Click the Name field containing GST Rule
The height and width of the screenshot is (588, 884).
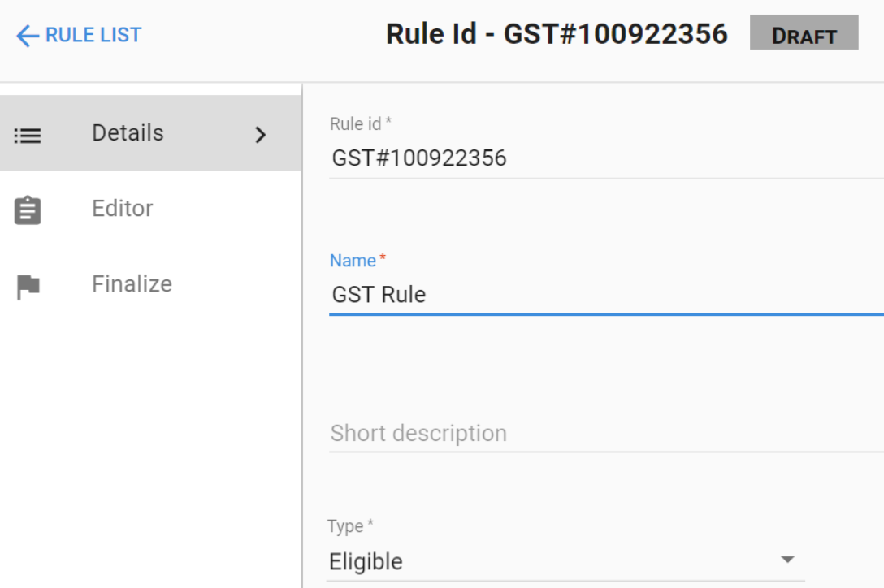(601, 294)
